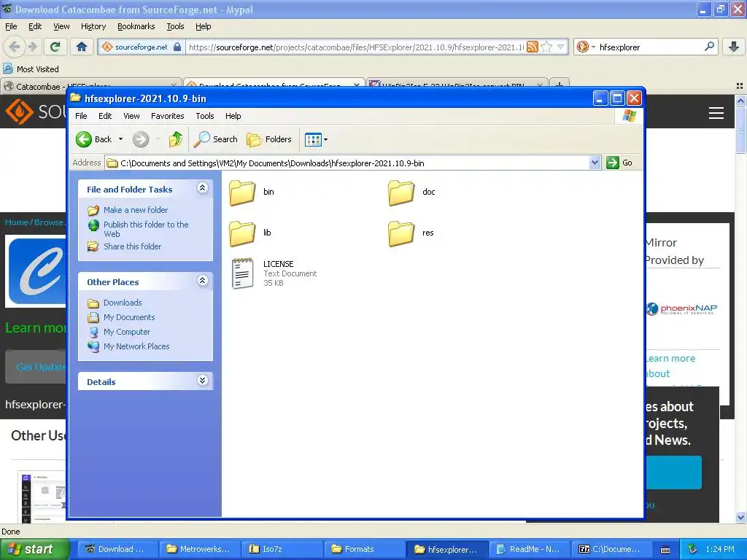Screen dimensions: 747x560
Task: Open the URL bar history dropdown
Action: point(561,47)
